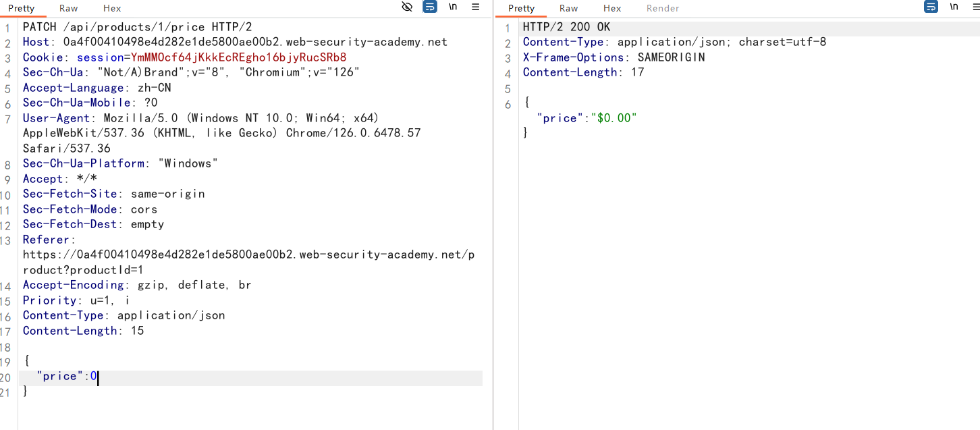
Task: Toggle line wrap icon in request panel
Action: coord(429,7)
